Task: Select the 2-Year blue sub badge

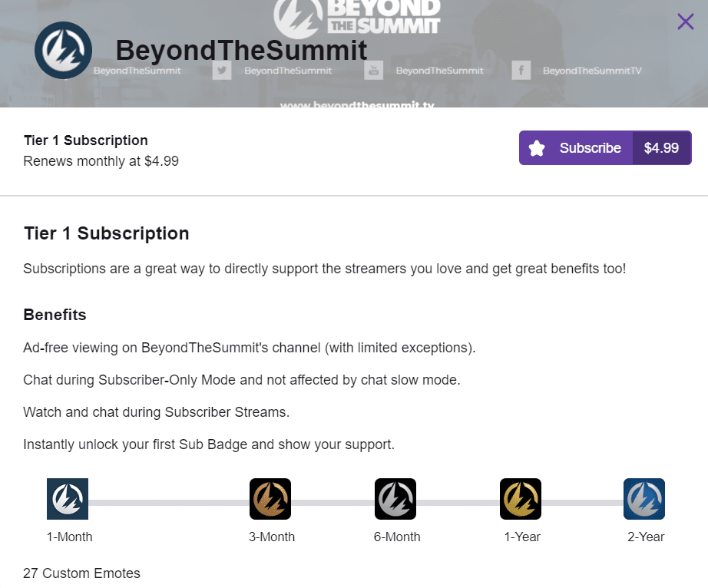Action: point(644,499)
